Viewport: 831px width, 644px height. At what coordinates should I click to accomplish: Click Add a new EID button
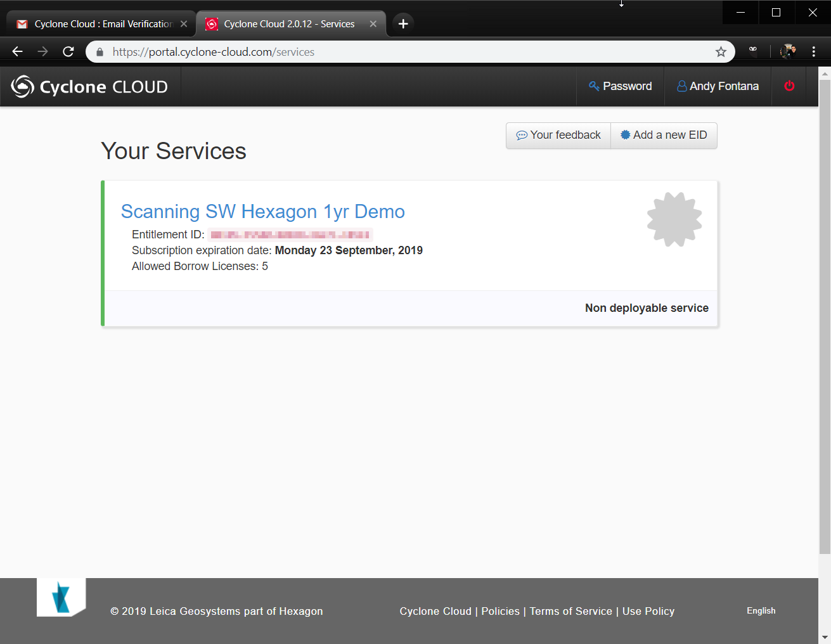pyautogui.click(x=664, y=135)
